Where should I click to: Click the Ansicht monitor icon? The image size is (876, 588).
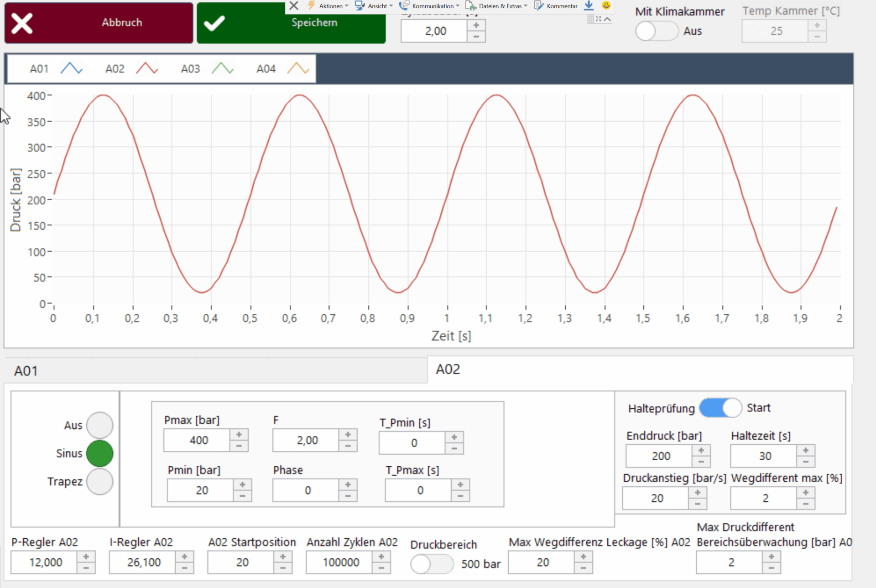[x=359, y=5]
